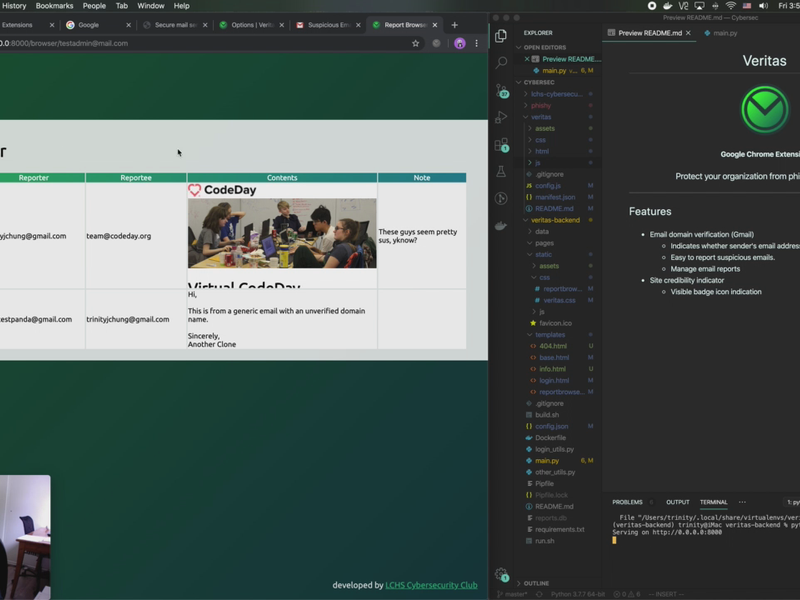The width and height of the screenshot is (800, 600).
Task: Bookmark this page with the star icon
Action: tap(415, 43)
